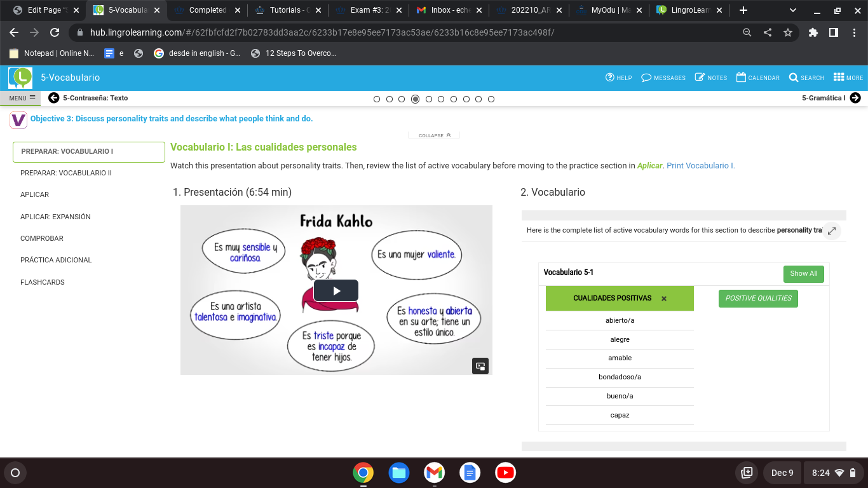Viewport: 868px width, 488px height.
Task: Select the seventh page progress dot
Action: pyautogui.click(x=454, y=99)
